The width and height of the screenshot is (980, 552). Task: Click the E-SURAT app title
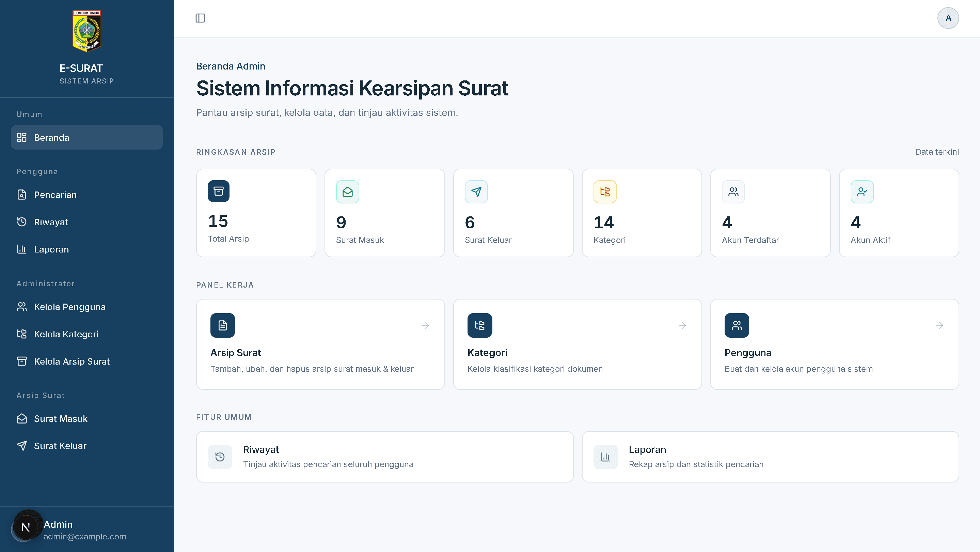pos(81,68)
